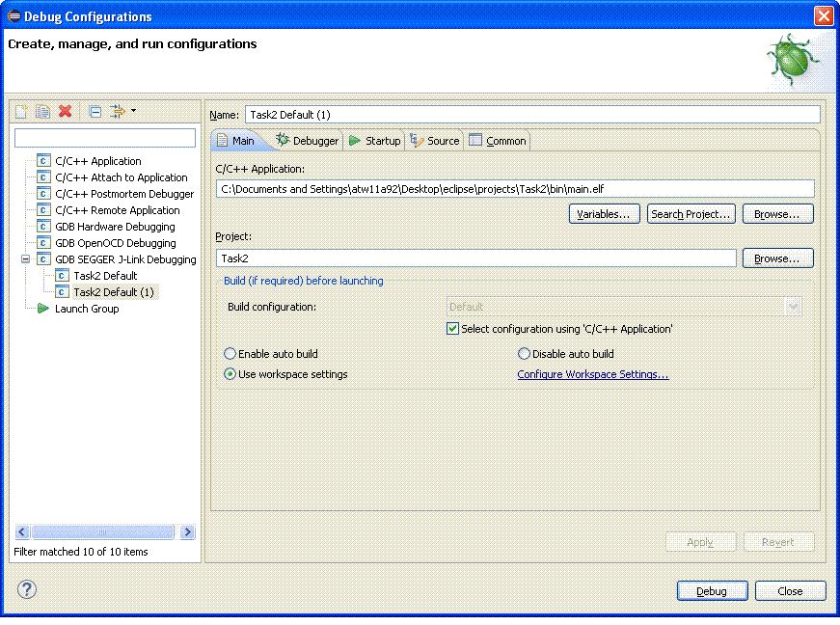This screenshot has width=840, height=625.
Task: Select Enable auto build radio button
Action: 230,353
